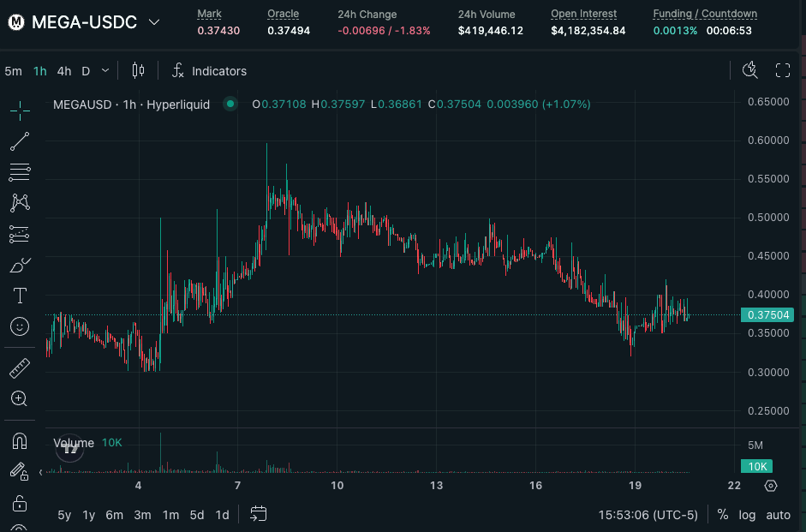806x532 pixels.
Task: Select the brush drawing tool
Action: pyautogui.click(x=19, y=265)
